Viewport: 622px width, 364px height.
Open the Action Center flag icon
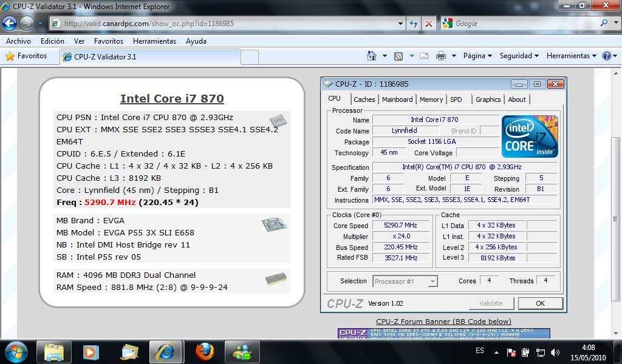tap(511, 352)
